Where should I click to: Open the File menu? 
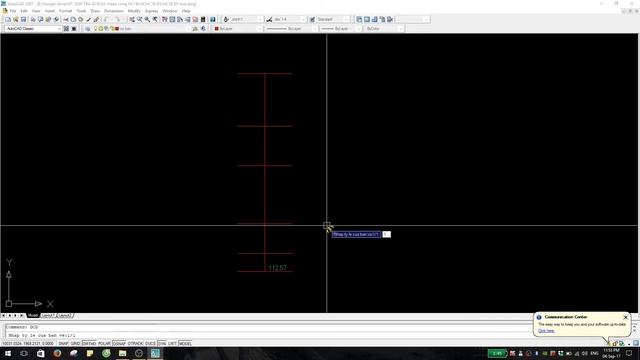(13, 11)
